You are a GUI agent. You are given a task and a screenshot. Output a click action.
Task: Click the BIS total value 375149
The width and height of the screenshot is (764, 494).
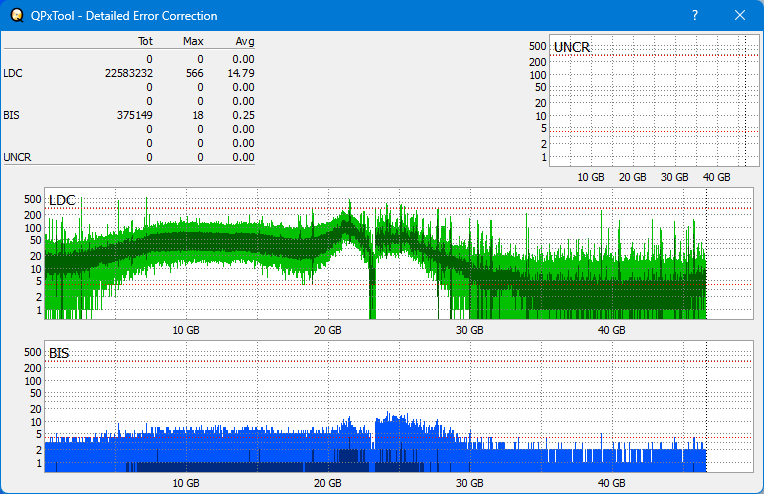pyautogui.click(x=133, y=115)
